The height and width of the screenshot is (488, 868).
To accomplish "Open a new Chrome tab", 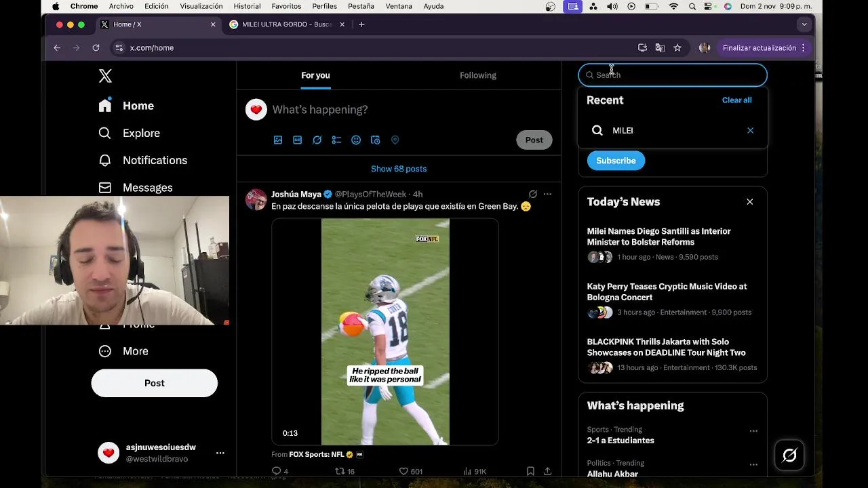I will pos(361,24).
